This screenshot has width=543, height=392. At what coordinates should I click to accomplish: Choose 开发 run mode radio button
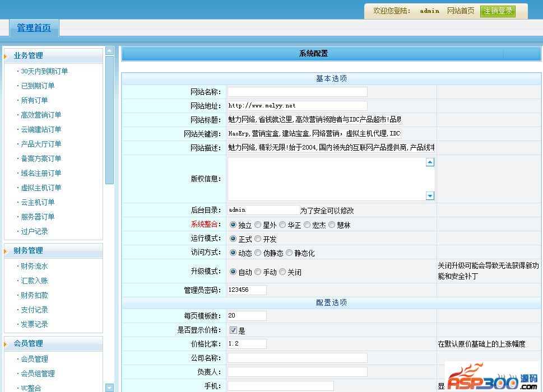click(x=258, y=239)
